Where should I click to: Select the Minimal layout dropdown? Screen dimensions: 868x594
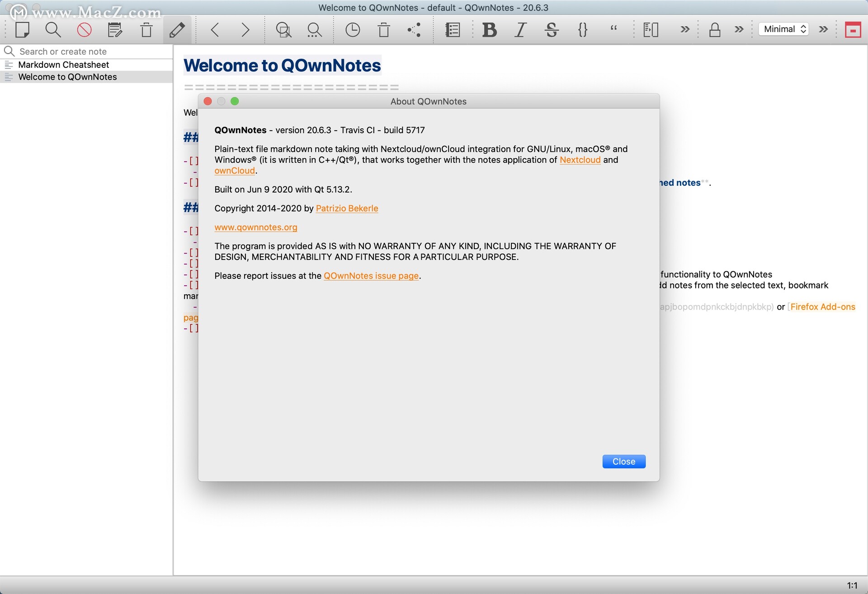coord(786,30)
